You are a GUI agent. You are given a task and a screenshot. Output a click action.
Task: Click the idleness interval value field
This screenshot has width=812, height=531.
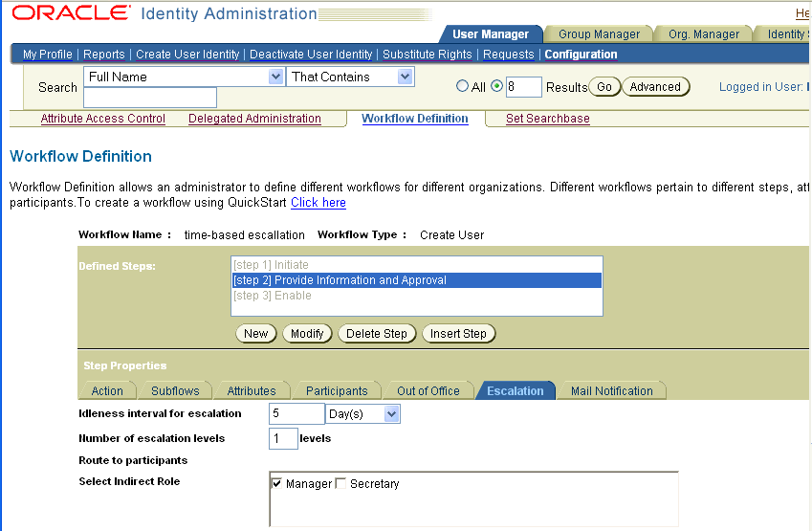click(x=296, y=414)
